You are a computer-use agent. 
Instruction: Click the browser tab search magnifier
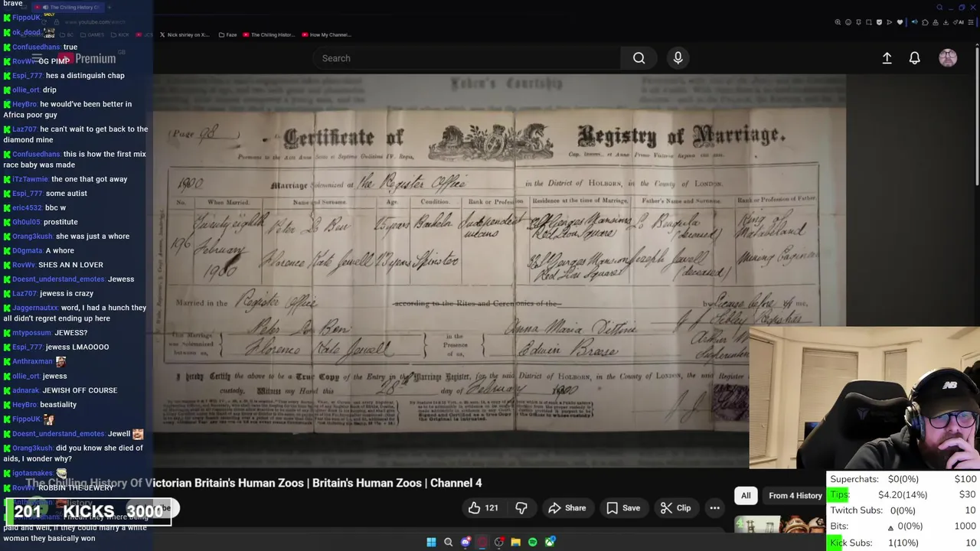(939, 8)
